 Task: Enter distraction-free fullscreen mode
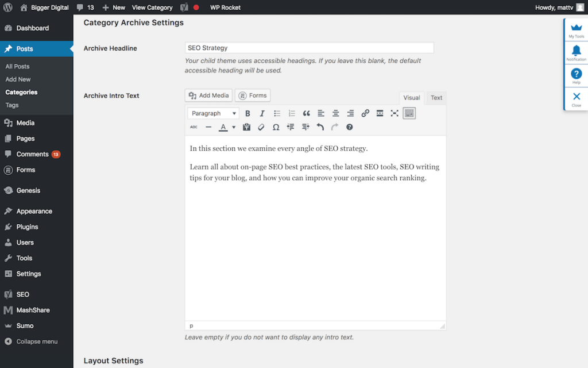pyautogui.click(x=394, y=113)
